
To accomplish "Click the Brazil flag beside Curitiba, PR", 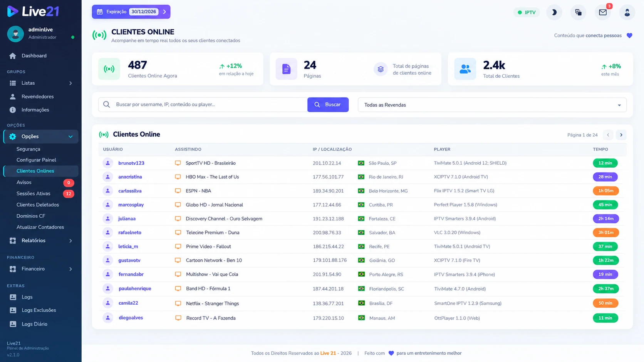I will (x=361, y=205).
